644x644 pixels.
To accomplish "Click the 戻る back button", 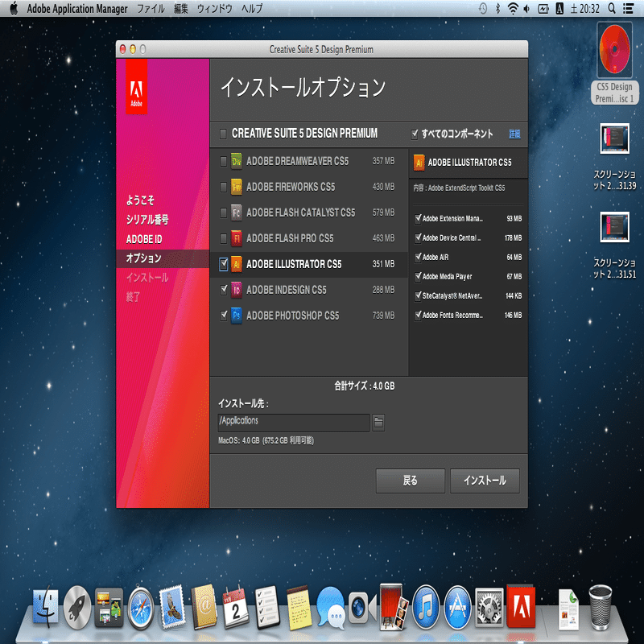I will [410, 481].
